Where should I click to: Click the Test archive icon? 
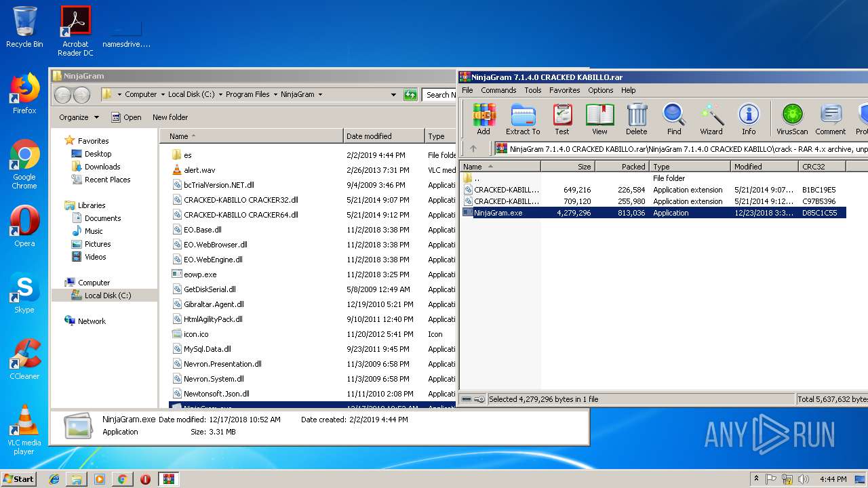(561, 119)
